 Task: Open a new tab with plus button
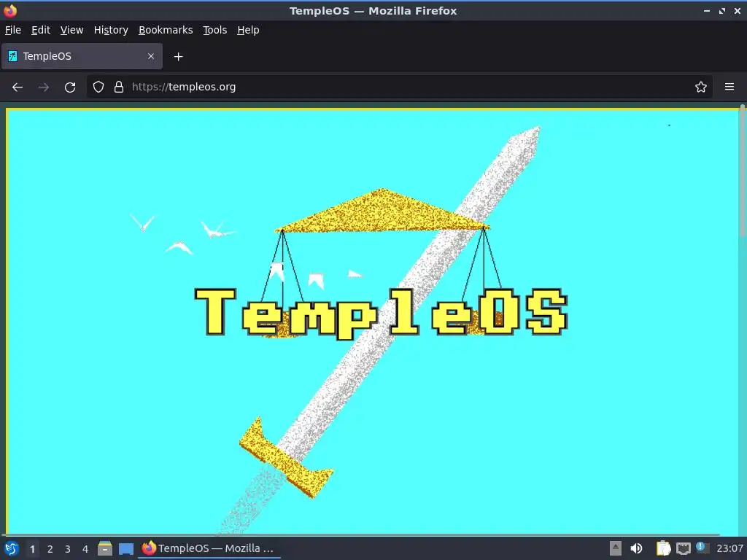178,57
